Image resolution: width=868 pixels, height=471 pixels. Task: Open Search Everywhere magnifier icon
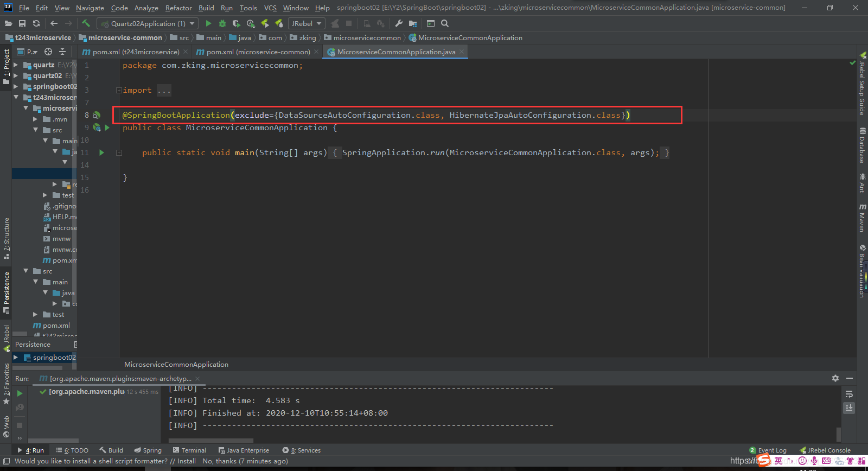(x=445, y=23)
